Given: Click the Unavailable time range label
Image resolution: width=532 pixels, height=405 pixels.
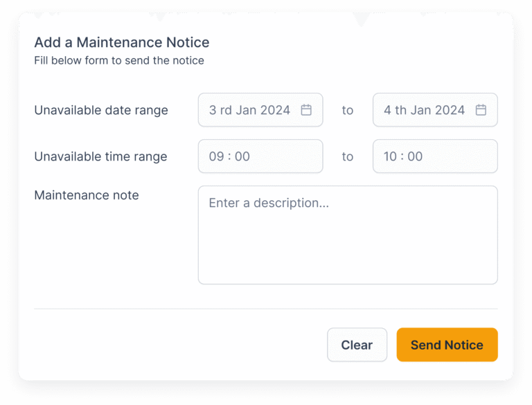Looking at the screenshot, I should pos(100,156).
